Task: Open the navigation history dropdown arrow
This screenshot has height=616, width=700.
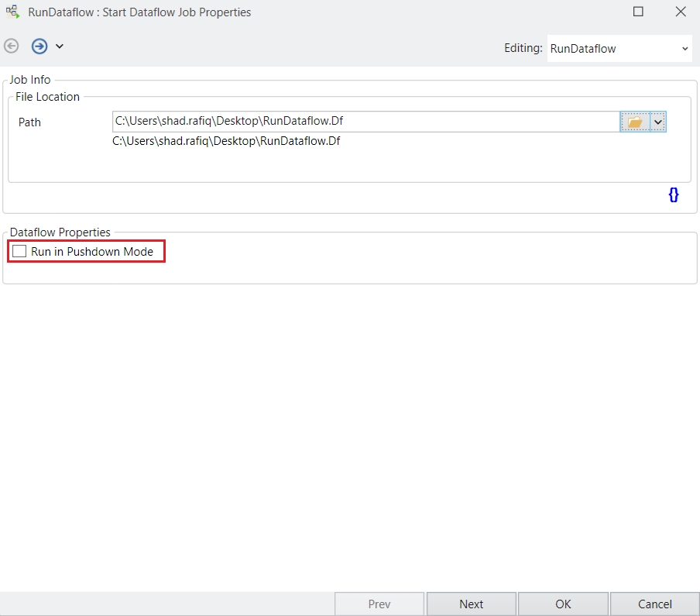Action: tap(60, 46)
